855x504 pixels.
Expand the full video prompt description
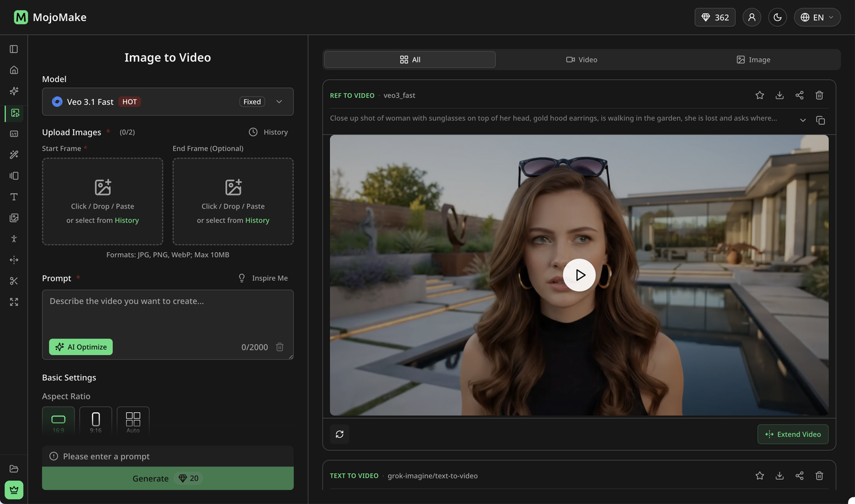(x=803, y=120)
